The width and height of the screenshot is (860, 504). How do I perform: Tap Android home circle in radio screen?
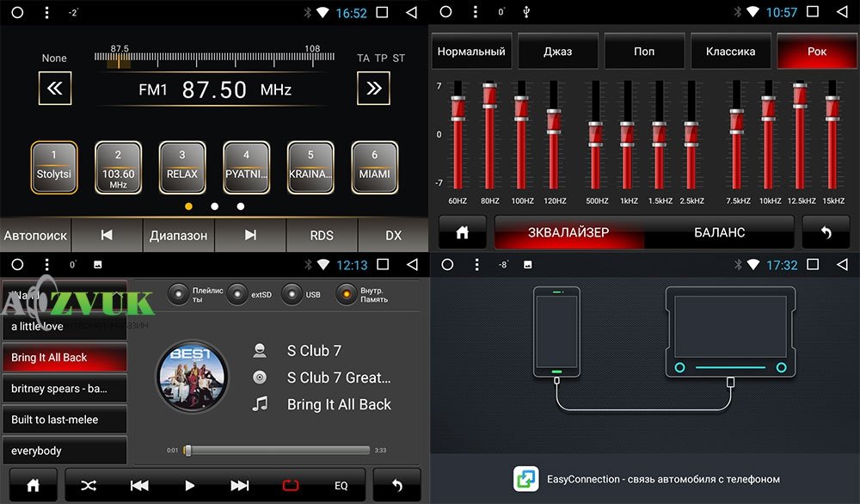tap(17, 12)
